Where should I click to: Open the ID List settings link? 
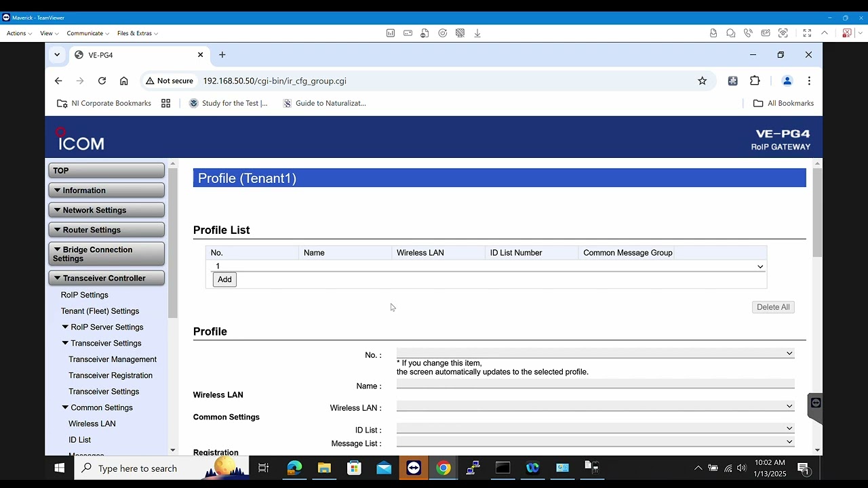79,440
